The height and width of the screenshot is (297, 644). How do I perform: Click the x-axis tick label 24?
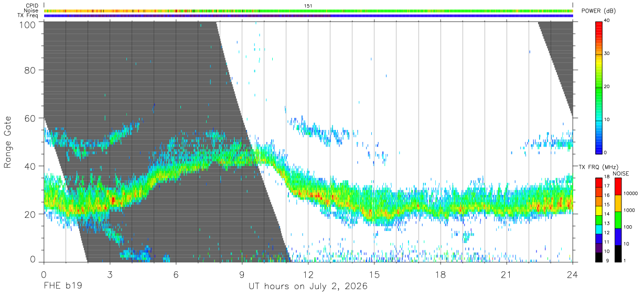click(x=573, y=274)
